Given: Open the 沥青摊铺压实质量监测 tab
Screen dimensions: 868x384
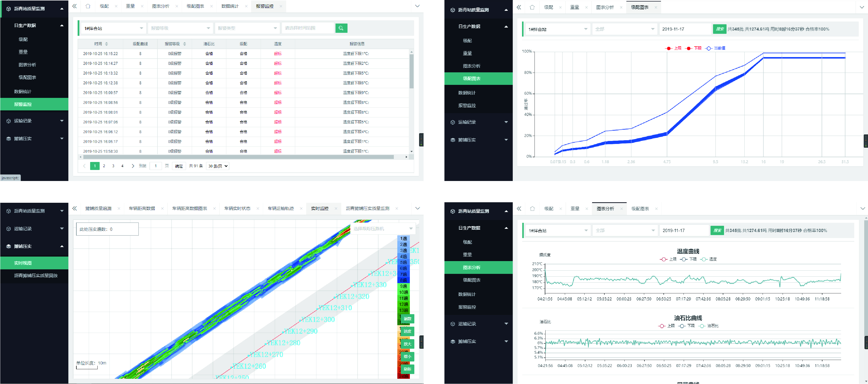Looking at the screenshot, I should tap(367, 209).
